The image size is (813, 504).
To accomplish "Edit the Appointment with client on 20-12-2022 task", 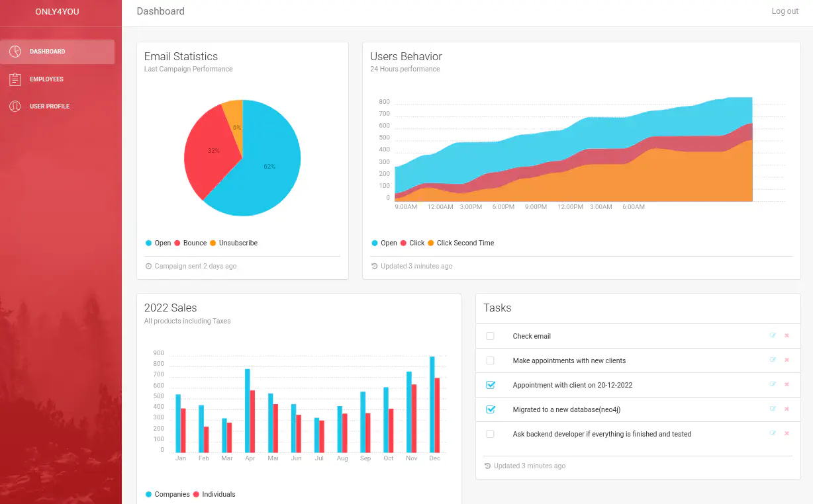I will tap(773, 384).
